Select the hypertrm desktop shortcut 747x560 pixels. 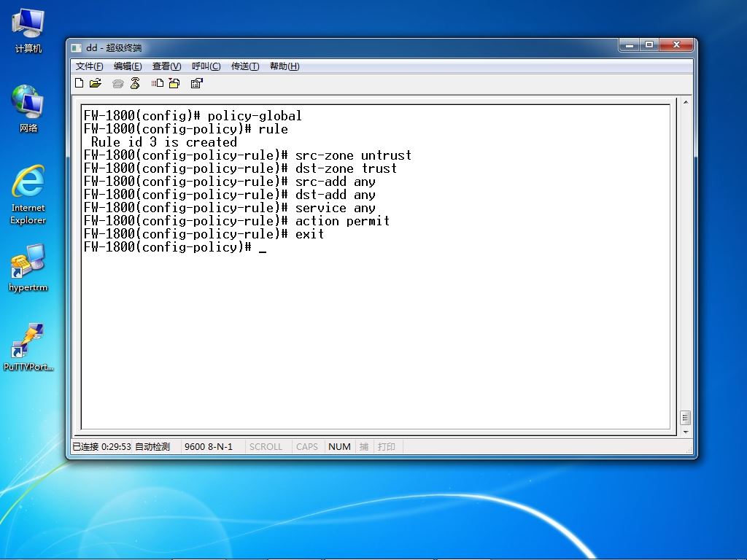28,268
